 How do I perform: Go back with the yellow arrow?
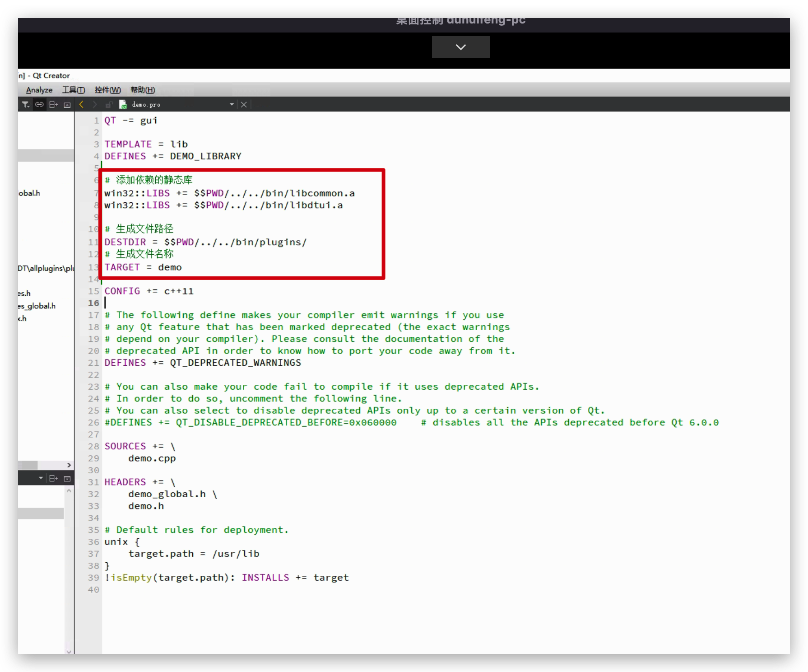click(81, 104)
